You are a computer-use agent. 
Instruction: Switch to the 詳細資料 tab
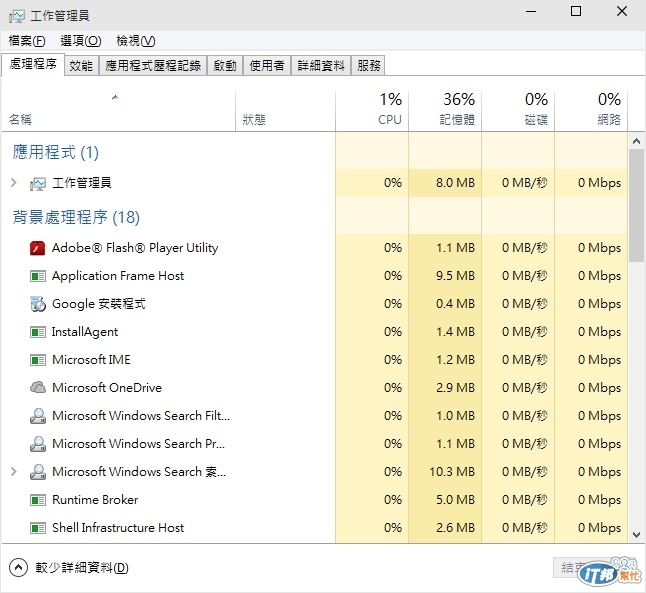pos(321,66)
